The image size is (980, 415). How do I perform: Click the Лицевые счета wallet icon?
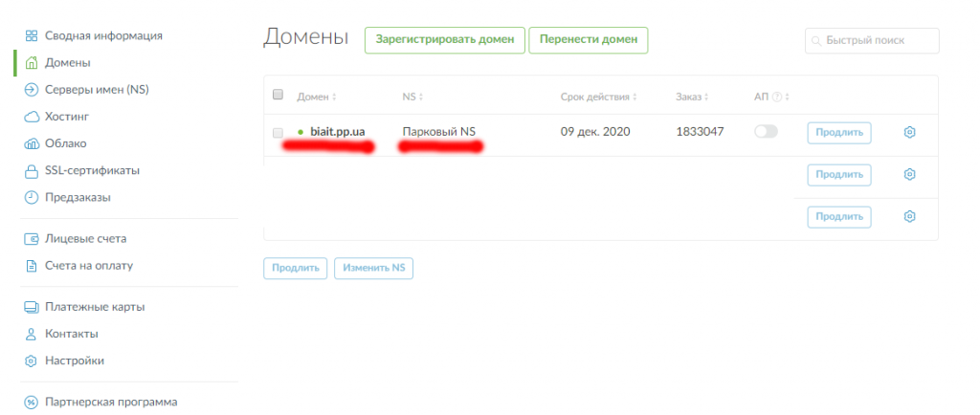(32, 238)
